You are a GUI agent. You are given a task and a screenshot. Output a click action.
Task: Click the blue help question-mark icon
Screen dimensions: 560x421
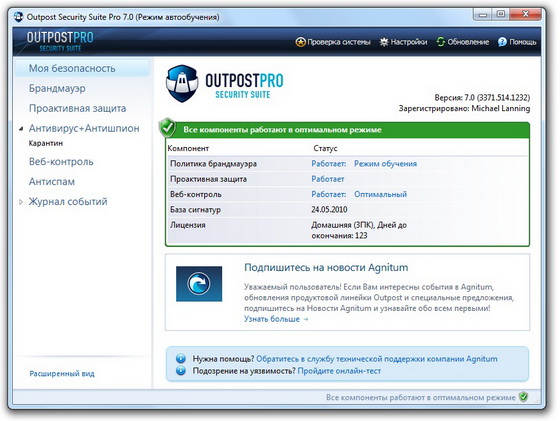point(502,42)
